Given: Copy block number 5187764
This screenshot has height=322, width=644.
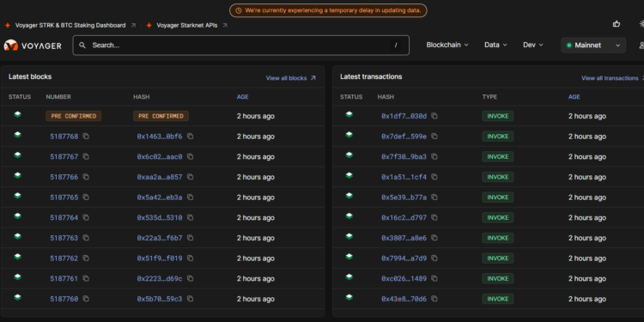Looking at the screenshot, I should [x=86, y=218].
